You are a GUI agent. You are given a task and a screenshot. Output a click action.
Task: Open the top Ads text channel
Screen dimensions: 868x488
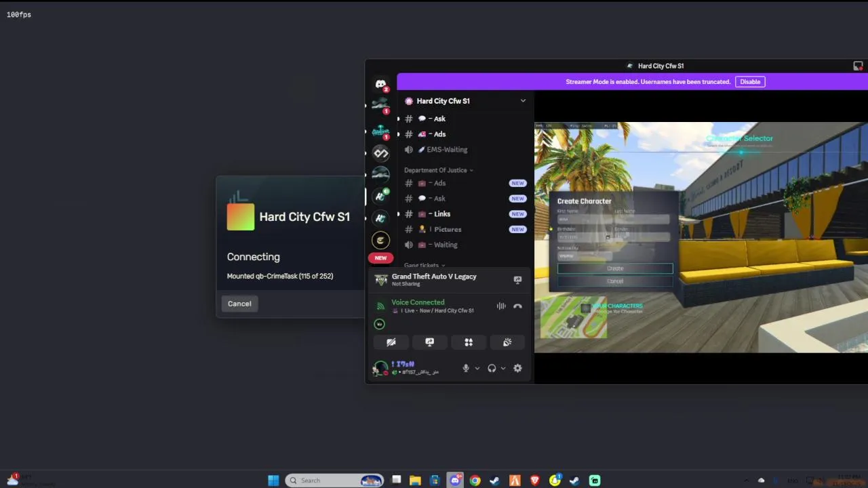(465, 134)
